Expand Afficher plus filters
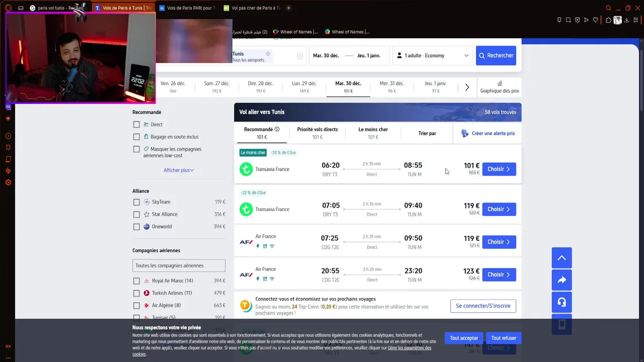Screen dimensions: 644x362 (x=179, y=170)
